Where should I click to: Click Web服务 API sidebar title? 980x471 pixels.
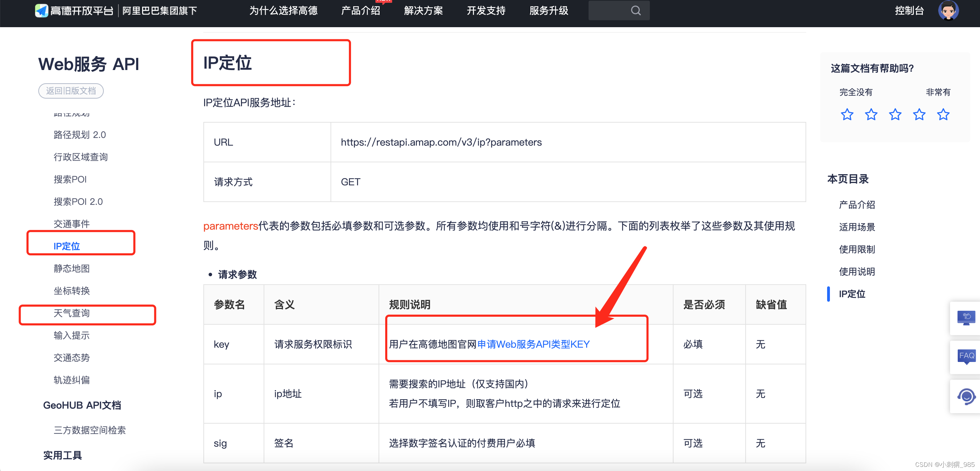point(89,64)
